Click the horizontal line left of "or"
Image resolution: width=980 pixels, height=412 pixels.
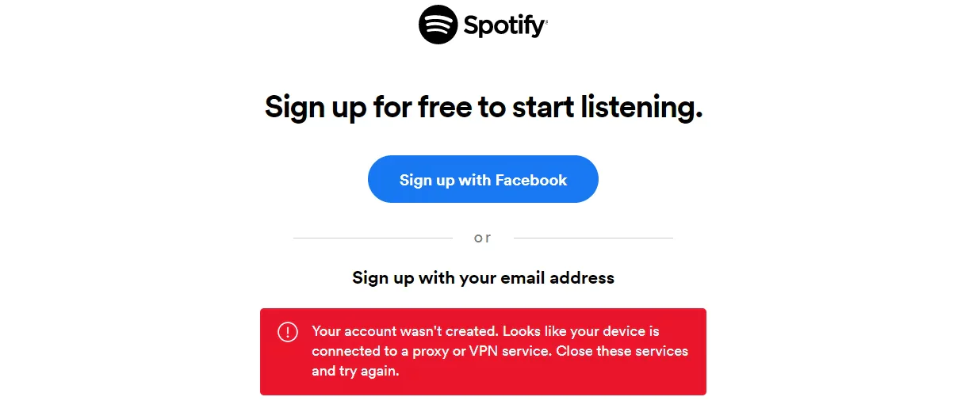coord(373,238)
